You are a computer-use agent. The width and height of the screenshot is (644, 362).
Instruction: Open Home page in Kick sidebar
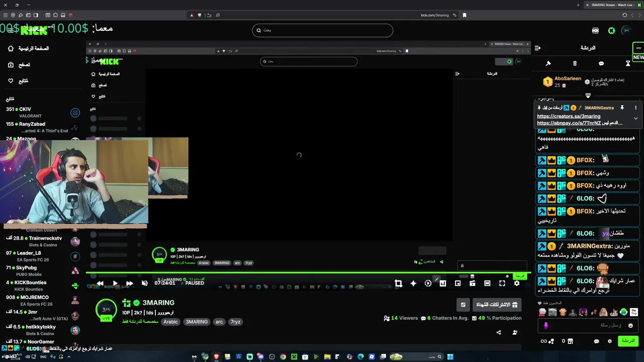[29, 48]
